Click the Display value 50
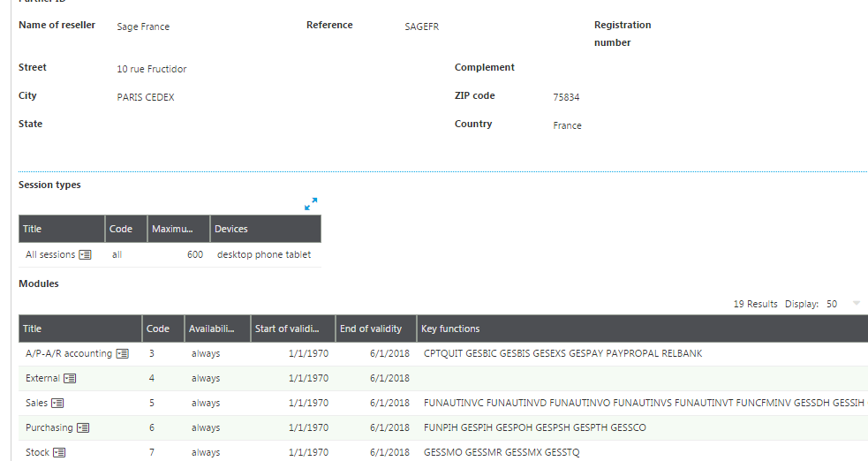The width and height of the screenshot is (868, 461). point(832,304)
